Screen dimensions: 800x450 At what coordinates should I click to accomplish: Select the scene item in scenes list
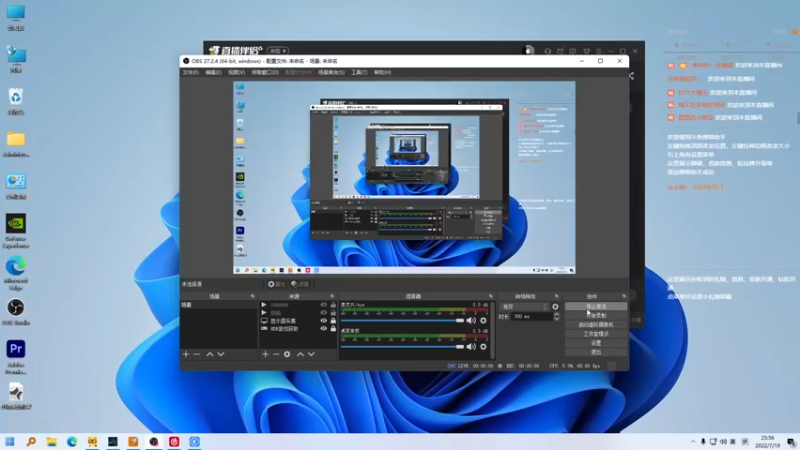[219, 305]
